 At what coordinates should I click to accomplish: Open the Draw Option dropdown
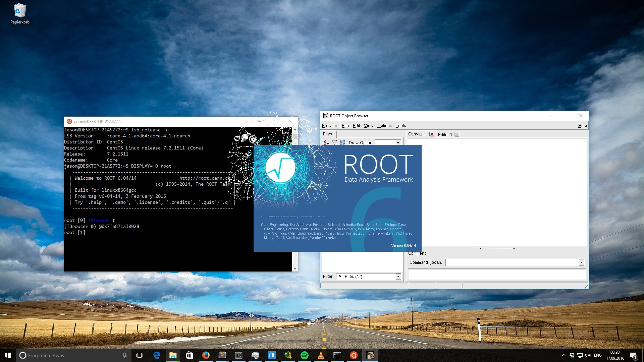pyautogui.click(x=398, y=142)
